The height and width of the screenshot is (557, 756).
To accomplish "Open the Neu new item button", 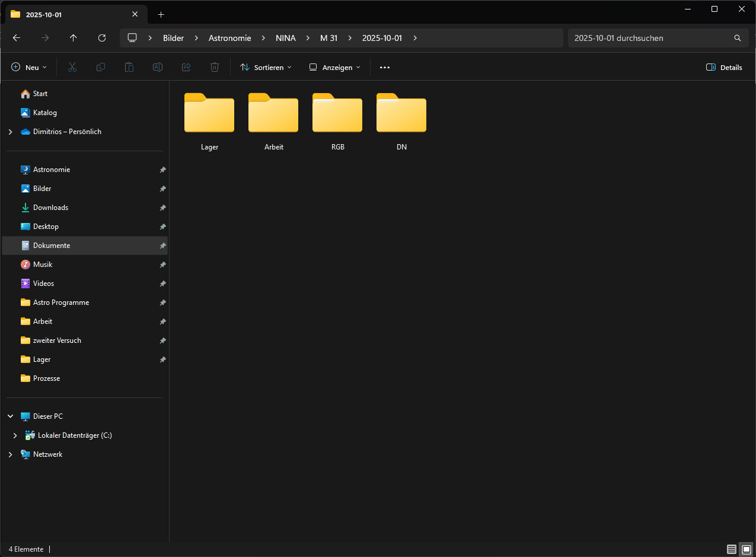I will point(29,68).
